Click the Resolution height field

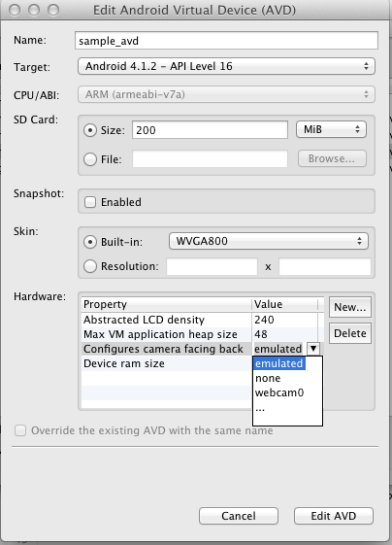click(325, 266)
